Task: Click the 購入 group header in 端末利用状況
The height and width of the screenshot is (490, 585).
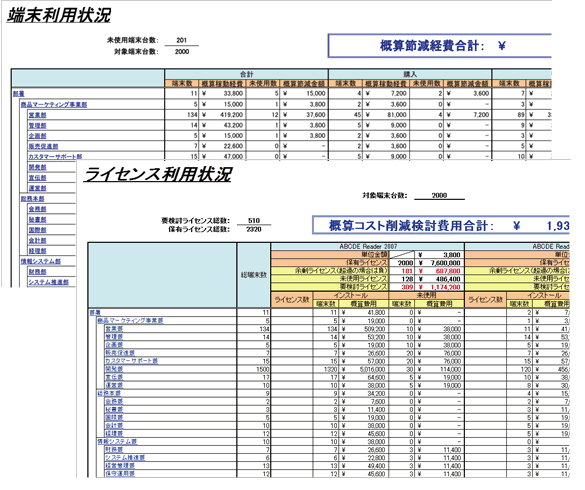Action: click(x=410, y=74)
